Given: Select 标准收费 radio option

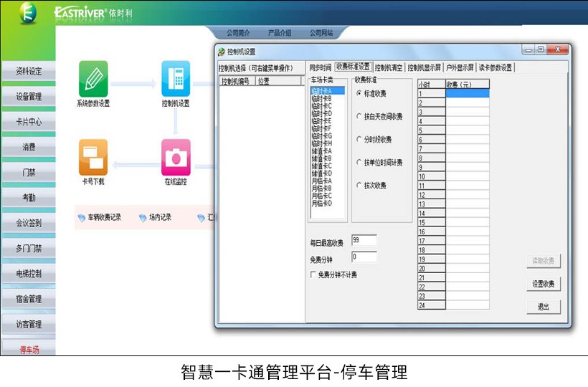Looking at the screenshot, I should (359, 94).
